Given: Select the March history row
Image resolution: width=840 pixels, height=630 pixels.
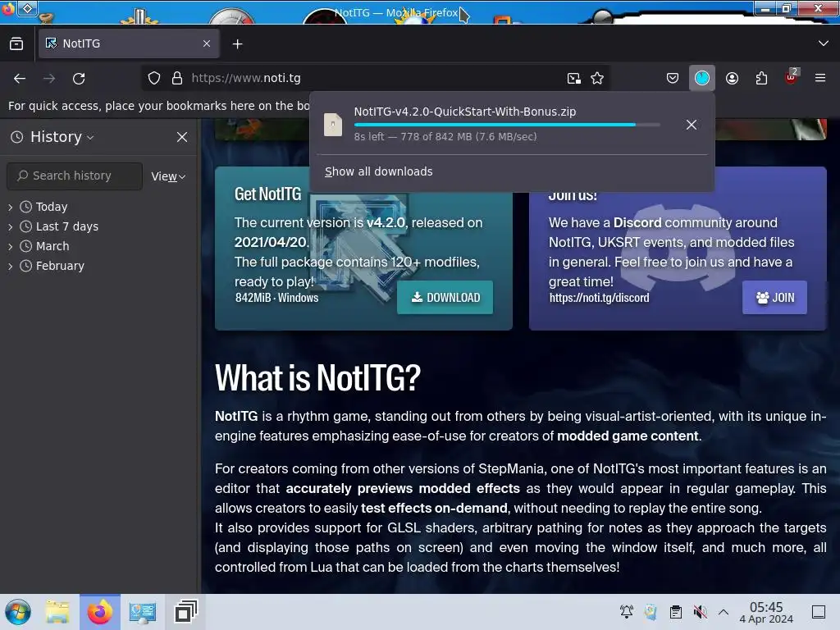Looking at the screenshot, I should pos(98,246).
